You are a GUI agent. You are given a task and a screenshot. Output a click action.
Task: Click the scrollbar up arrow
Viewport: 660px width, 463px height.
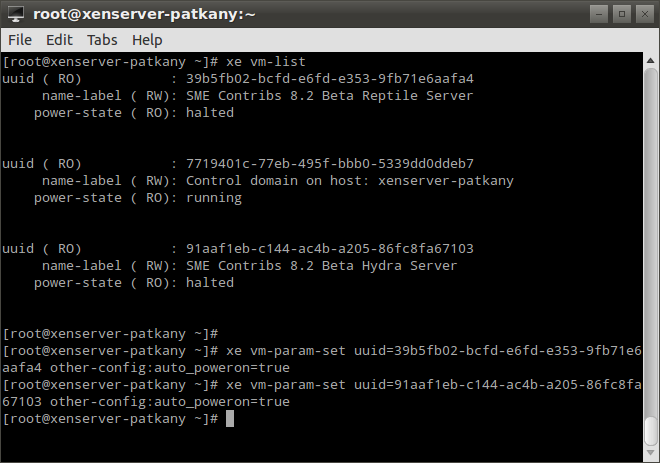[651, 61]
